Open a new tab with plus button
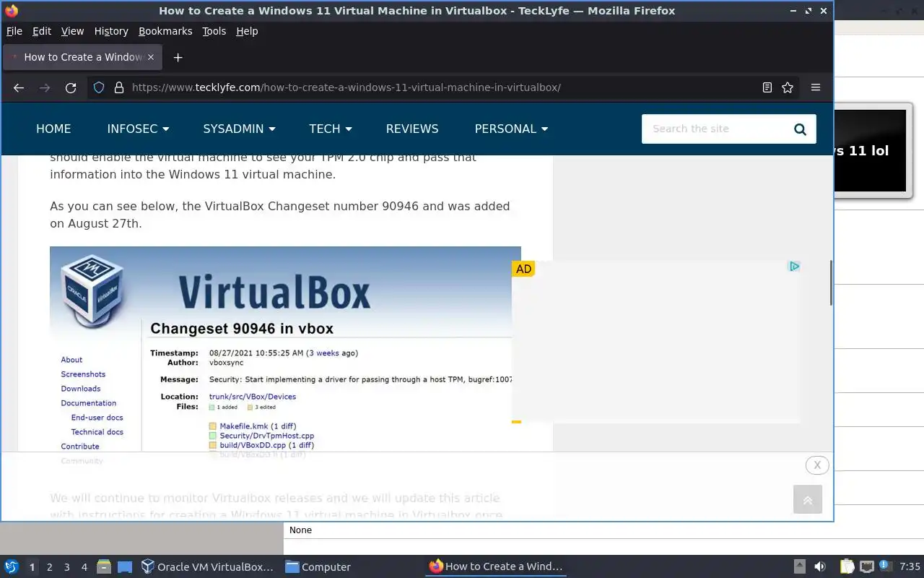The width and height of the screenshot is (924, 578). point(178,57)
